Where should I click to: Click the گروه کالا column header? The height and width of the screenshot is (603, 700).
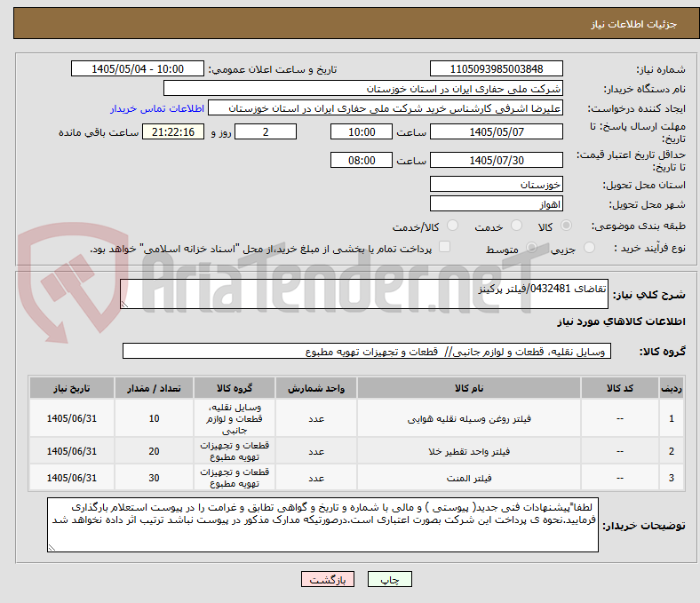235,388
